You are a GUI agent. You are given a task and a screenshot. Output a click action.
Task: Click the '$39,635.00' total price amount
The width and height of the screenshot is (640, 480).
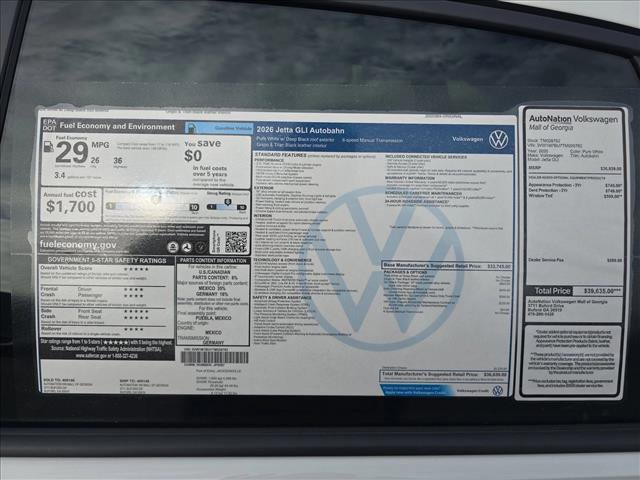tap(602, 291)
